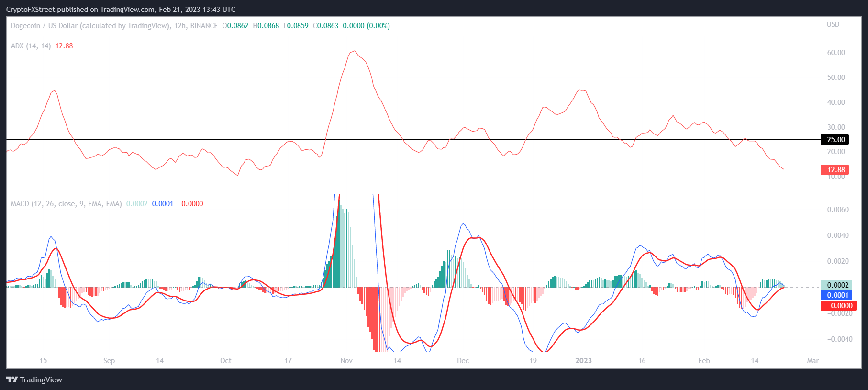Select the red -0.0000 axis tag
The image size is (868, 390).
838,306
